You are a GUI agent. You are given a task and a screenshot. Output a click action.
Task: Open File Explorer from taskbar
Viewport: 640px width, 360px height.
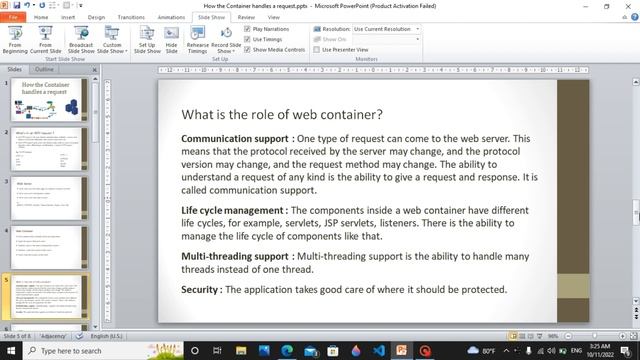(x=241, y=351)
